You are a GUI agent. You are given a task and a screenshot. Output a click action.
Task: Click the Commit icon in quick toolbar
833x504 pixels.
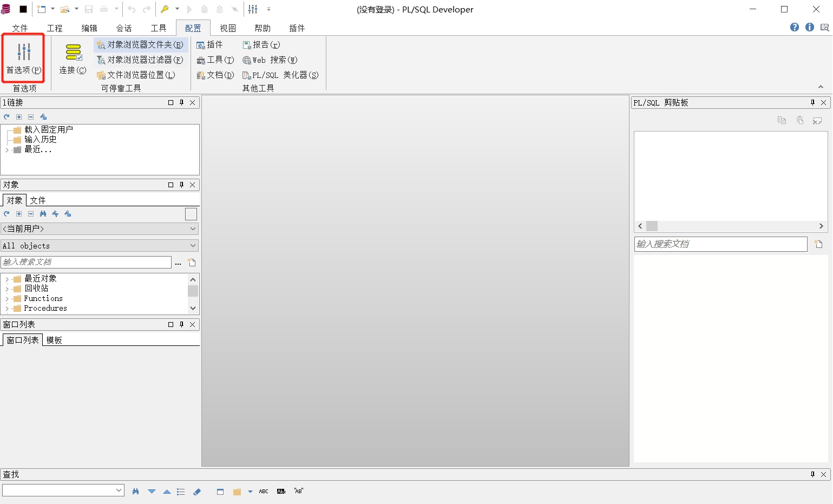click(x=205, y=9)
